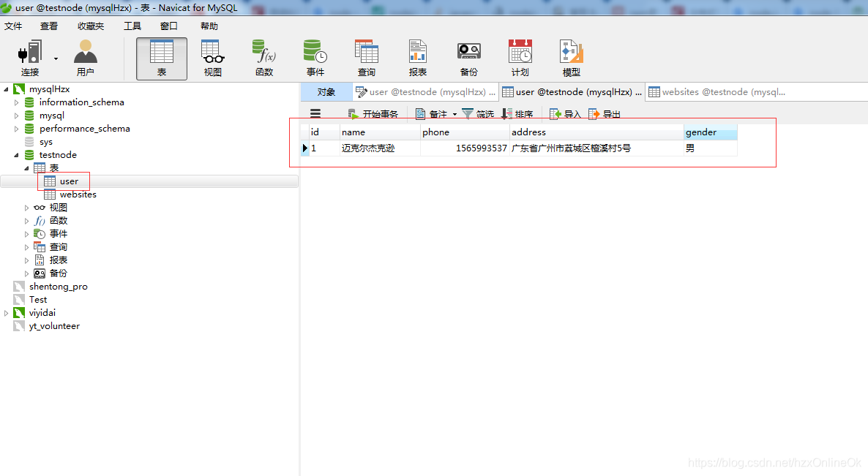The image size is (868, 476).
Task: Expand the viyidai connection node
Action: pos(7,312)
